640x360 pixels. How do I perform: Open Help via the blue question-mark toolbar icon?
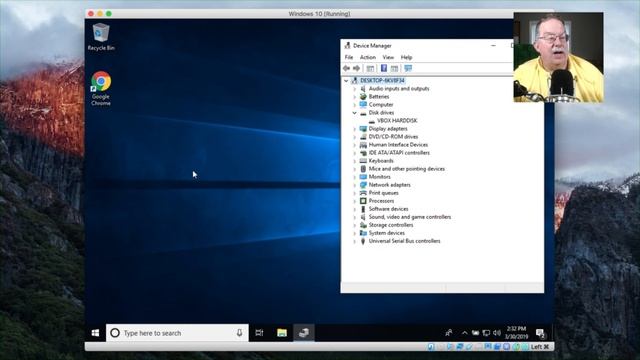(x=384, y=68)
